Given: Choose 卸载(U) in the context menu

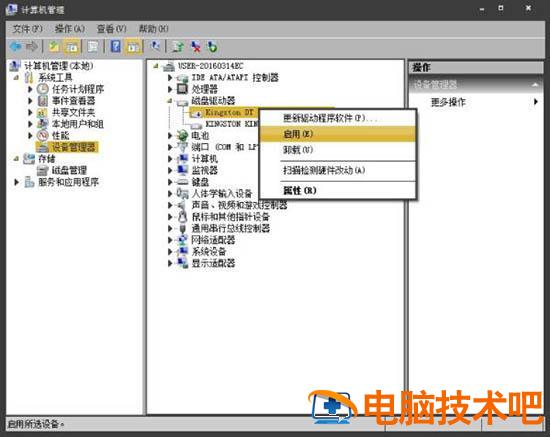Looking at the screenshot, I should tap(337, 150).
